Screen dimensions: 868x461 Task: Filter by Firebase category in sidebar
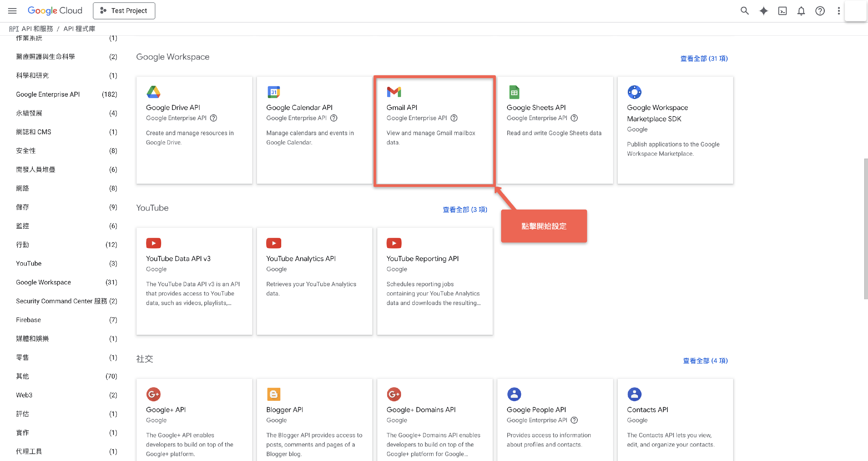tap(28, 320)
